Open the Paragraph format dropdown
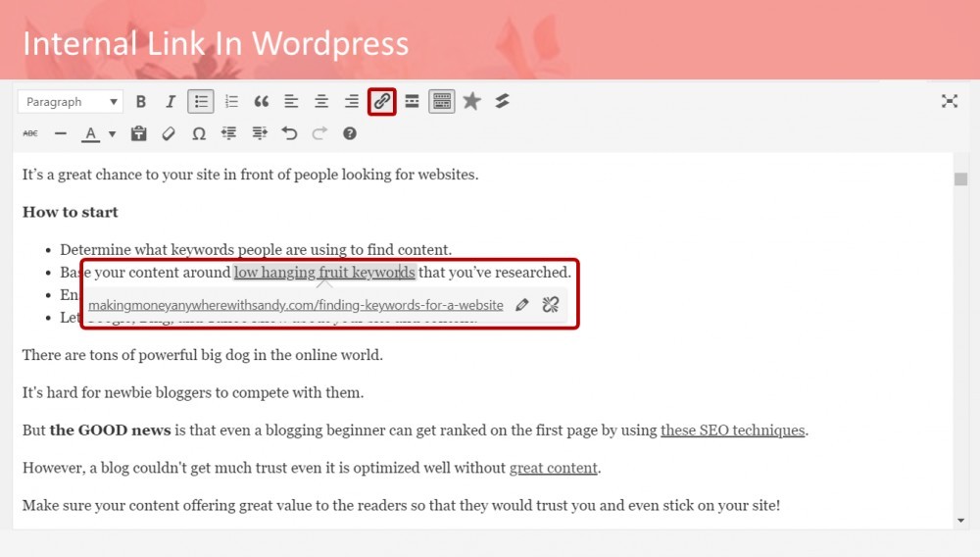 (71, 101)
